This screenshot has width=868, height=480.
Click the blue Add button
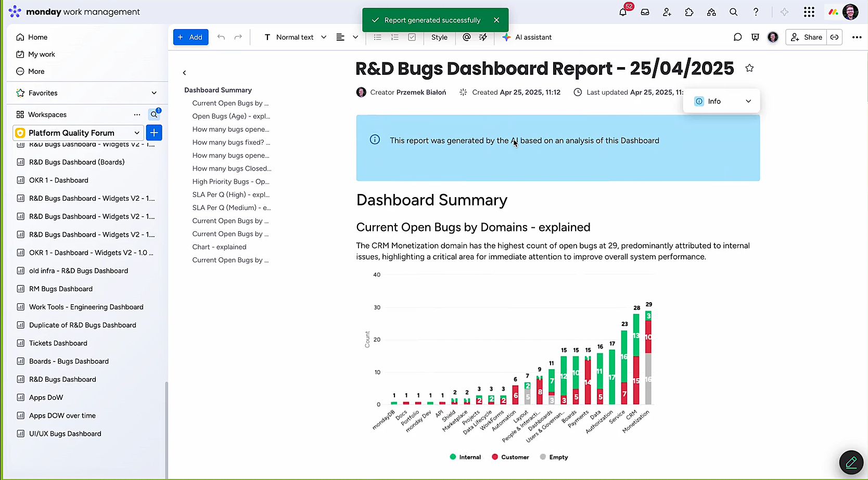point(190,37)
